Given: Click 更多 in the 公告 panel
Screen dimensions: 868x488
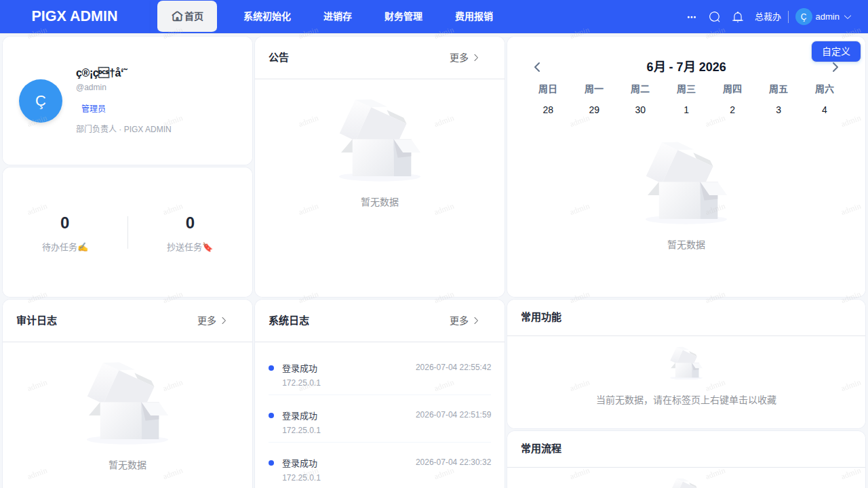Looking at the screenshot, I should pos(465,58).
